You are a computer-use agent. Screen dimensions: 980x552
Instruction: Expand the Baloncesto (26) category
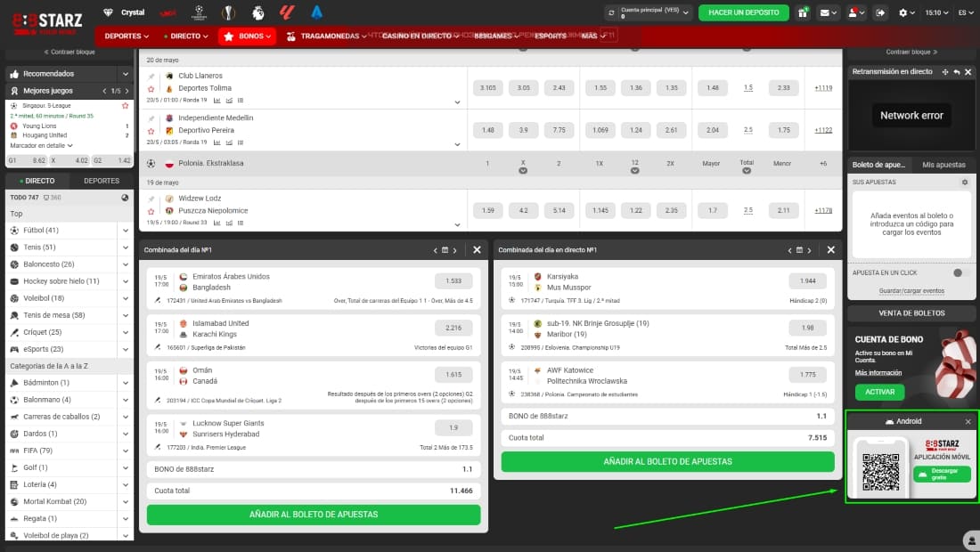(126, 264)
